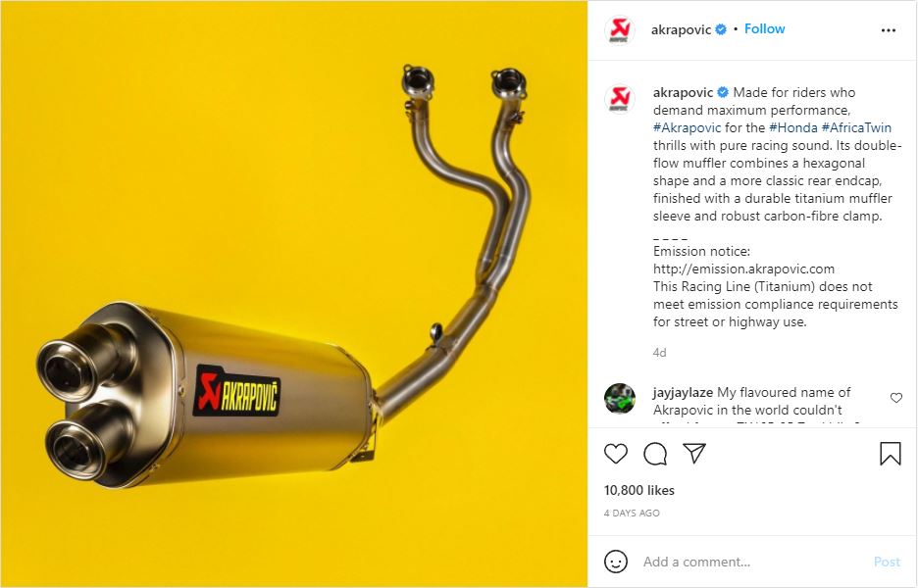Open comment bubble icon under the post

pos(655,454)
